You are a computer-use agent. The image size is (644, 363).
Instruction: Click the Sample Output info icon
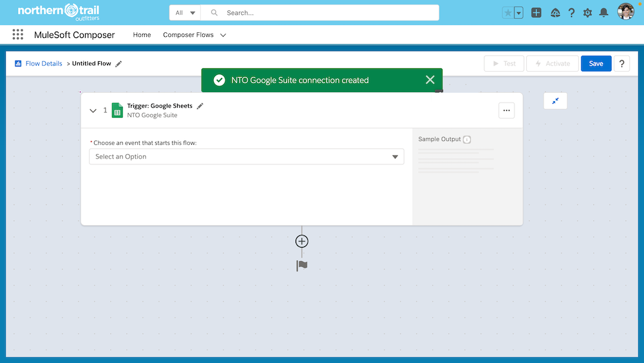click(467, 139)
